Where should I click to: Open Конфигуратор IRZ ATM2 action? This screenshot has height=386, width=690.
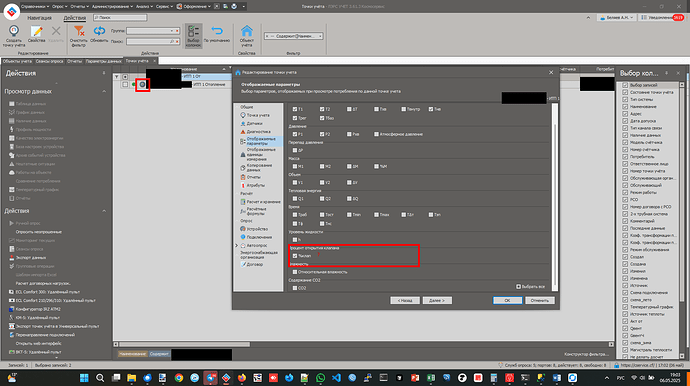38,309
